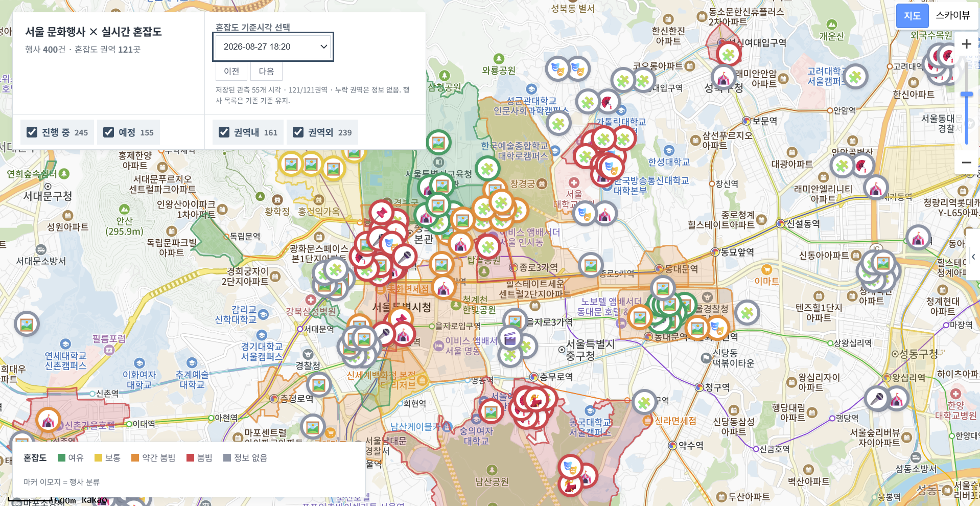Disable the 권역외 filter checkbox
This screenshot has height=506, width=980.
[x=298, y=132]
